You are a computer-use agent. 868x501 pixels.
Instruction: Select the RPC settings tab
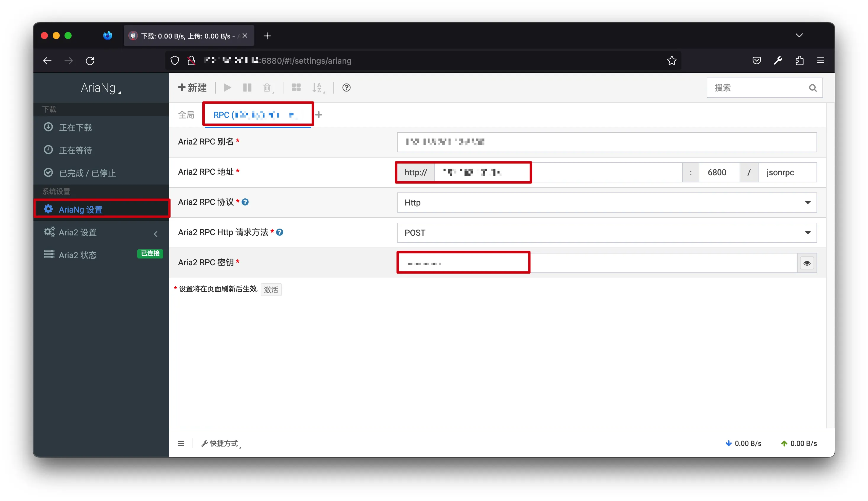coord(257,115)
